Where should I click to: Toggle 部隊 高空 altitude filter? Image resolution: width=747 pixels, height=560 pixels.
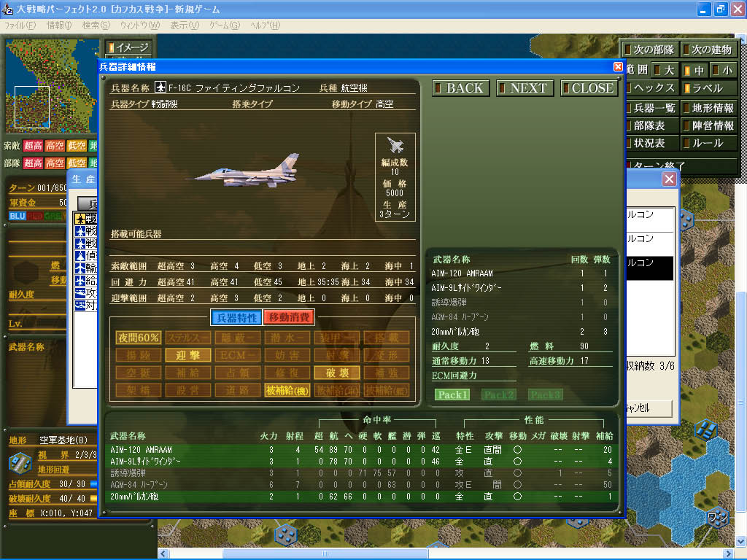pos(54,163)
